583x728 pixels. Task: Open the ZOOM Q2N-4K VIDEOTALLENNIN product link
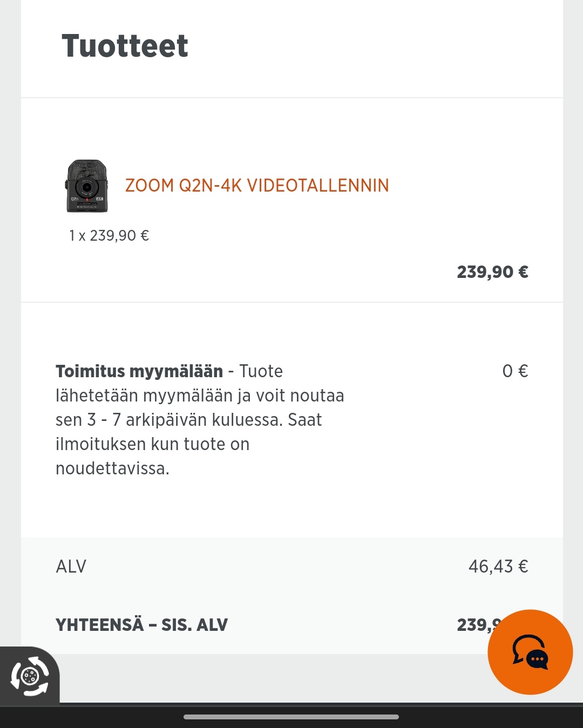(x=257, y=186)
